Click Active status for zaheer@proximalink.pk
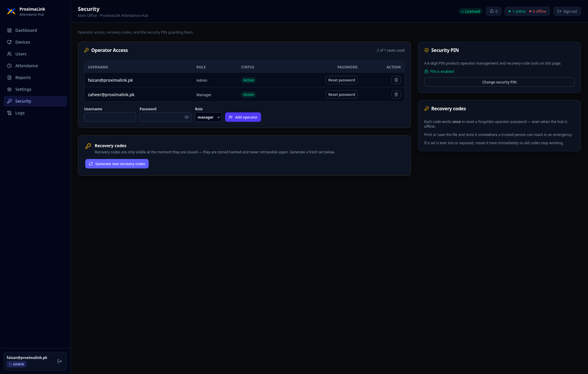Viewport: 588px width, 374px height. click(248, 95)
